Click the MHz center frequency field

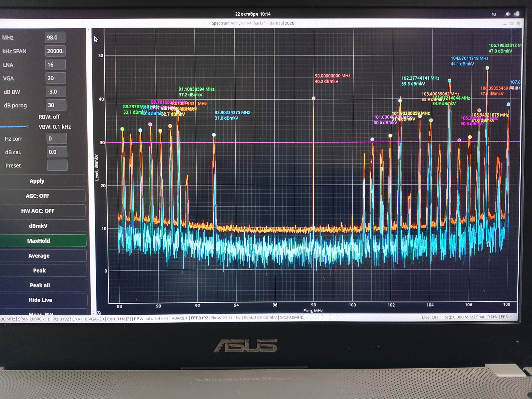(x=55, y=38)
